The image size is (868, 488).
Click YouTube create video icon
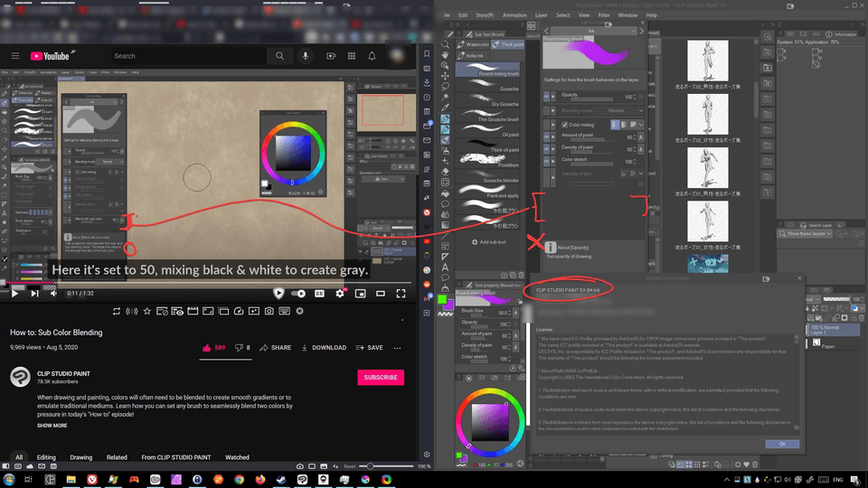331,56
